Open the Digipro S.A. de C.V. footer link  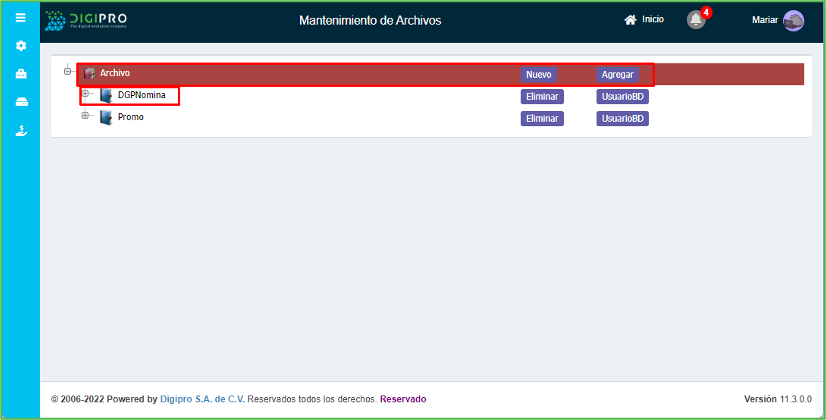[x=201, y=399]
